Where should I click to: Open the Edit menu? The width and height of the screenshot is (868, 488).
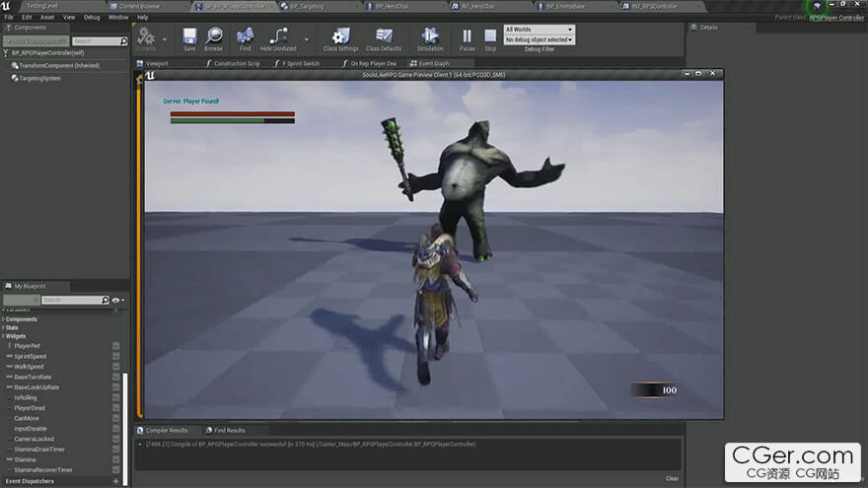click(x=27, y=17)
